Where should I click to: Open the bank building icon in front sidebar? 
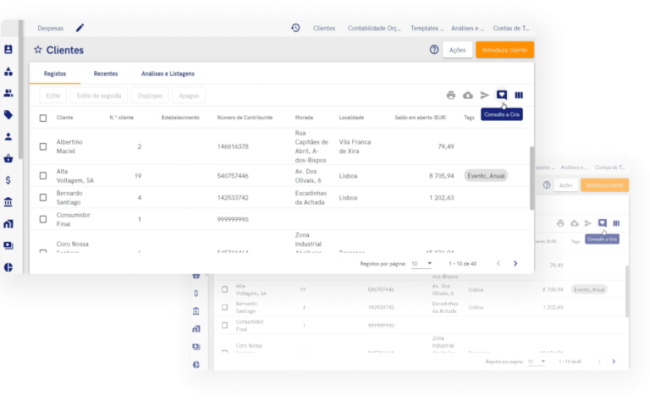8,202
